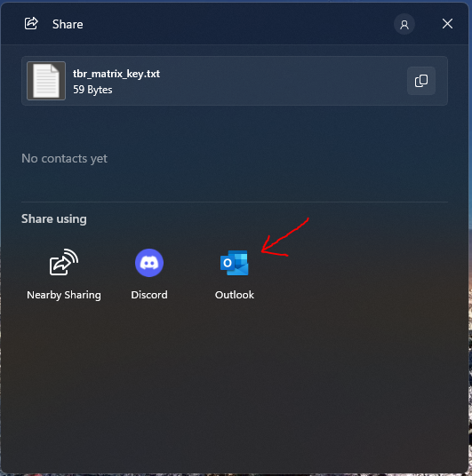
Task: Click the red hand-drawn arrow annotation
Action: (x=284, y=237)
